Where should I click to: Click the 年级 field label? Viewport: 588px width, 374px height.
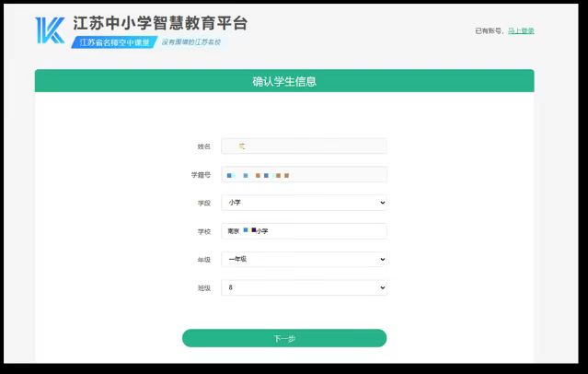[204, 260]
